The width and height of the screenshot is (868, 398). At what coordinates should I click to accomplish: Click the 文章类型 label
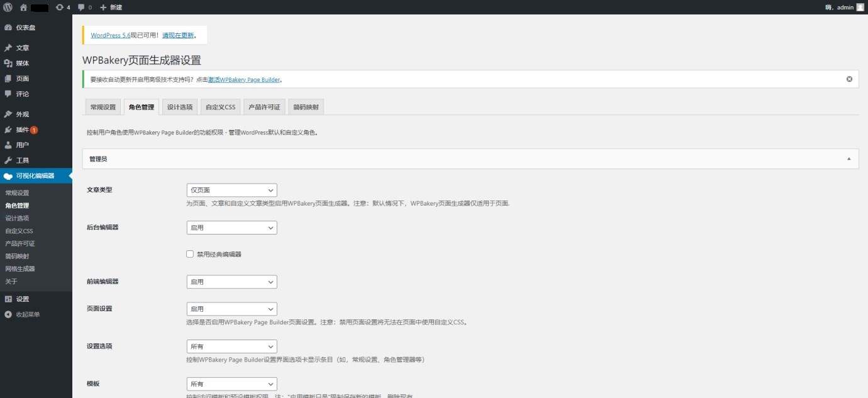[99, 190]
